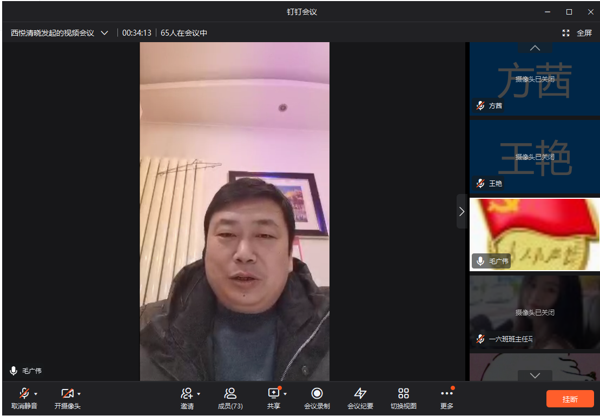Click 切换视图 switch view icon
Image resolution: width=600 pixels, height=416 pixels.
403,394
